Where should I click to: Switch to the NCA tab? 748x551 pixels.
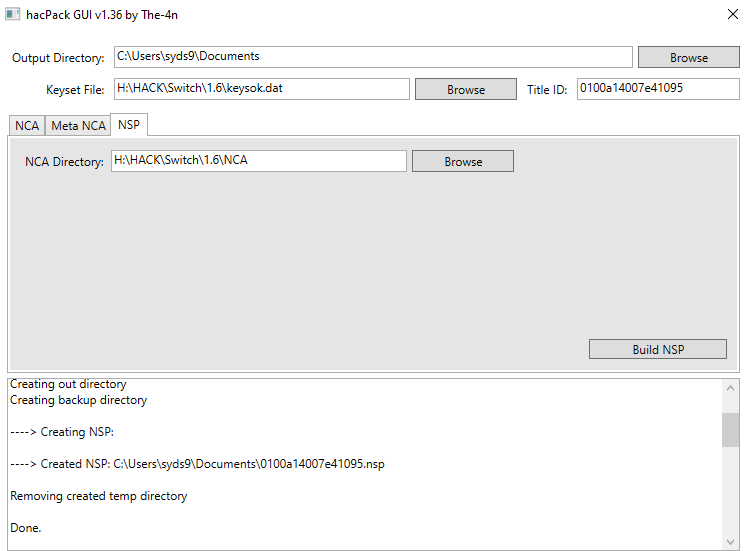point(27,125)
